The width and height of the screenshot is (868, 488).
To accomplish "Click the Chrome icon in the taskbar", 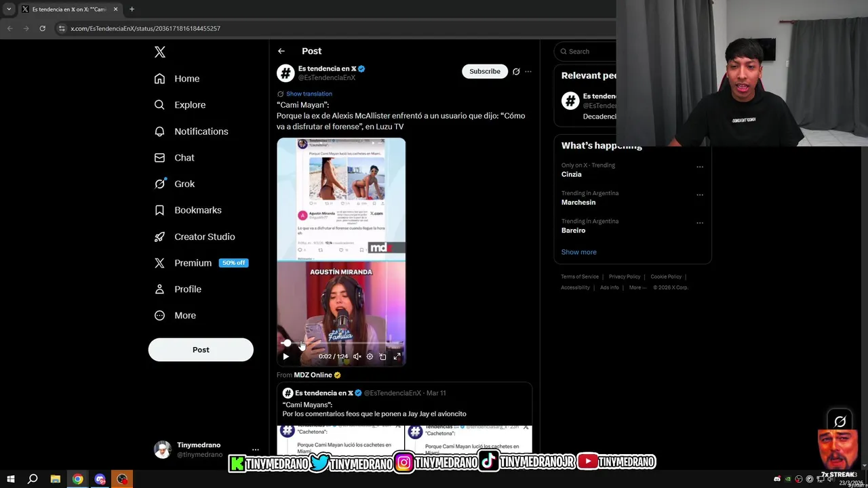I will click(78, 479).
